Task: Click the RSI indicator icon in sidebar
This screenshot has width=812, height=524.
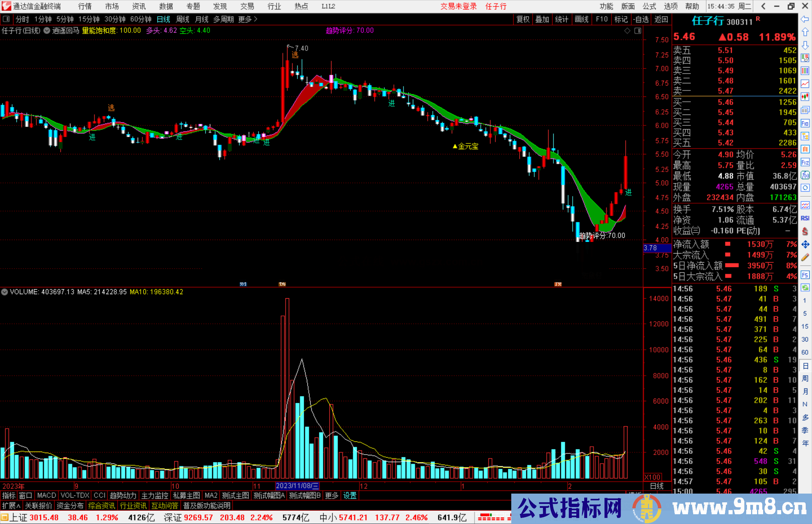Action: [805, 218]
